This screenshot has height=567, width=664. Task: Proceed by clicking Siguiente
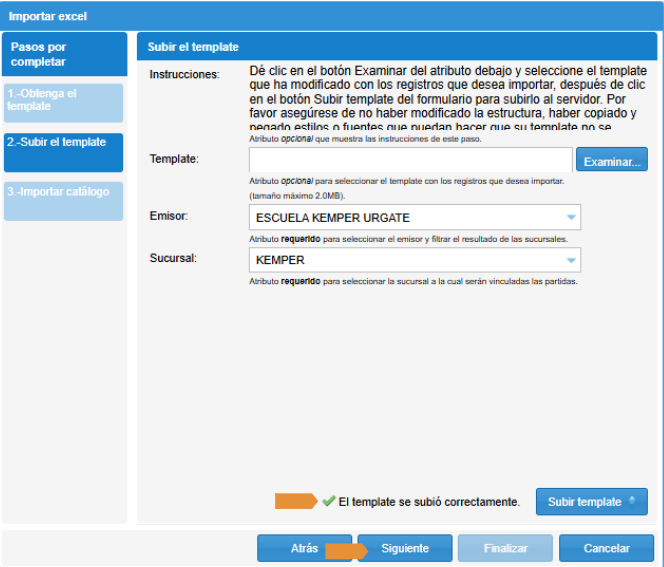pos(404,548)
